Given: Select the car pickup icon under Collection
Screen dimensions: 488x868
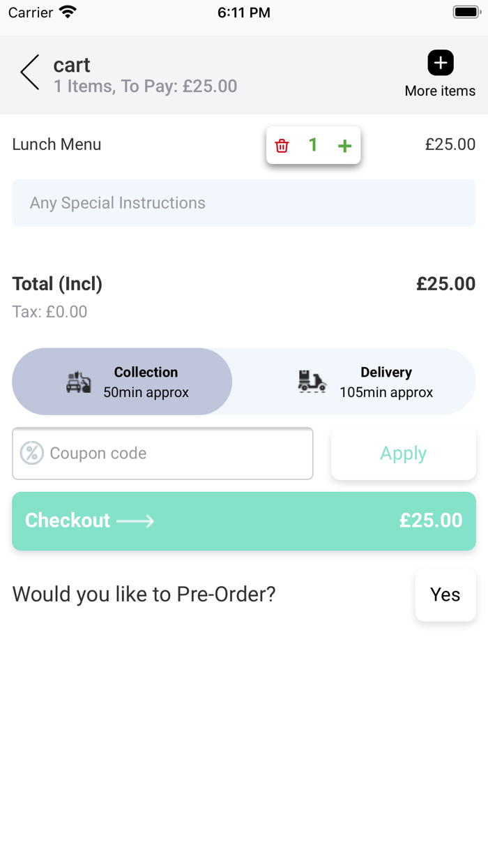Looking at the screenshot, I should 78,382.
